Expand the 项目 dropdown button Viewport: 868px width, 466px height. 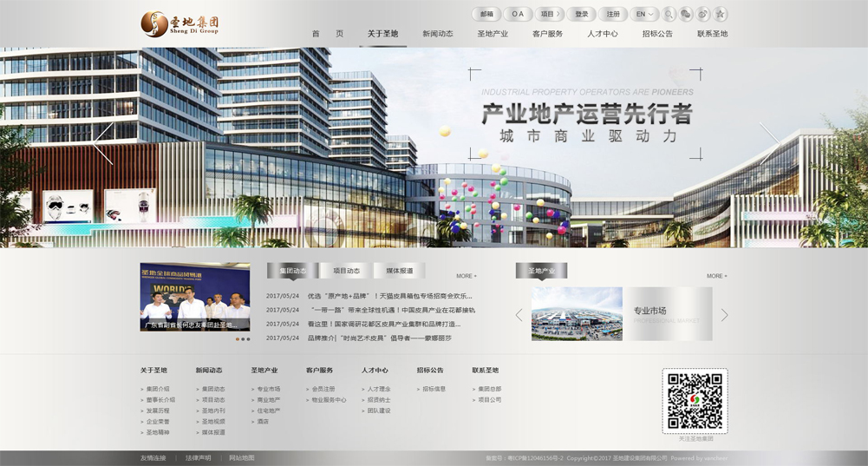(548, 14)
